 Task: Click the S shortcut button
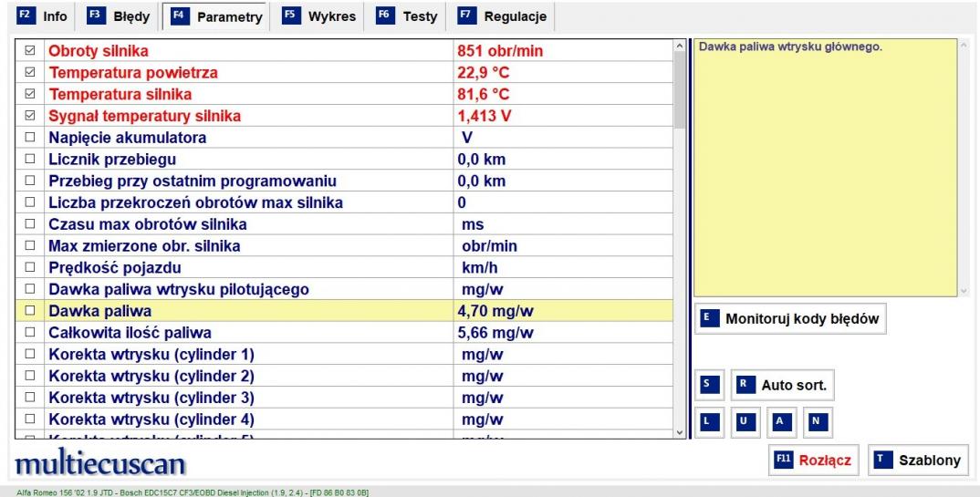point(706,386)
